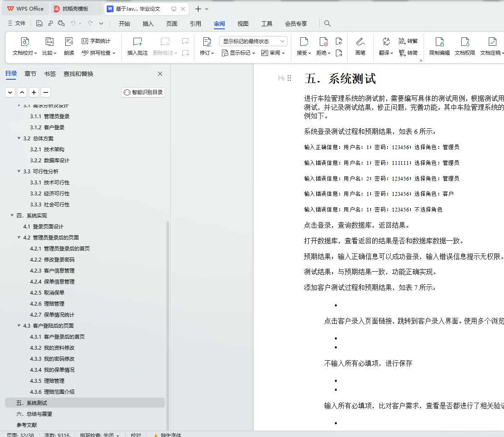Screen dimensions: 504x437
Task: Click the 智能识别目录 button
Action: point(143,92)
